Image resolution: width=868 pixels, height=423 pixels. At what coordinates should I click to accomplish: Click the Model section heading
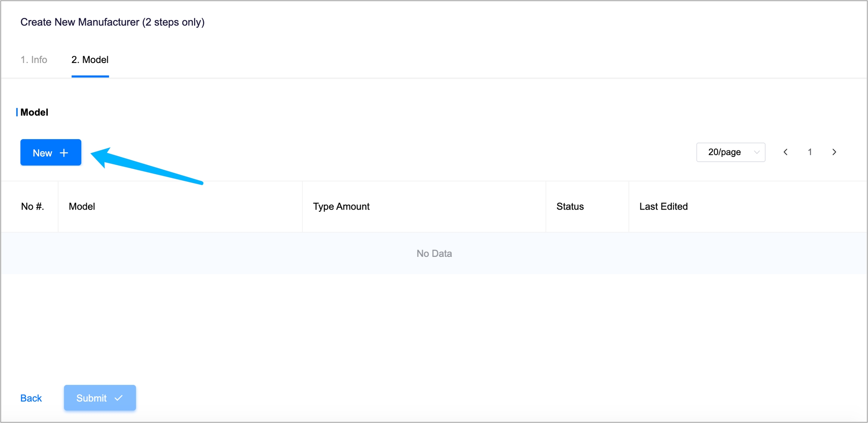coord(34,112)
